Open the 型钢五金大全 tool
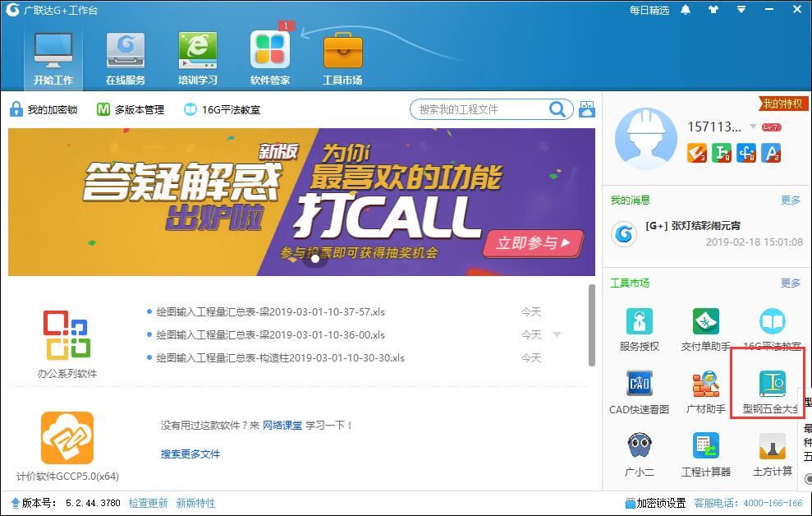The width and height of the screenshot is (812, 516). click(x=771, y=392)
